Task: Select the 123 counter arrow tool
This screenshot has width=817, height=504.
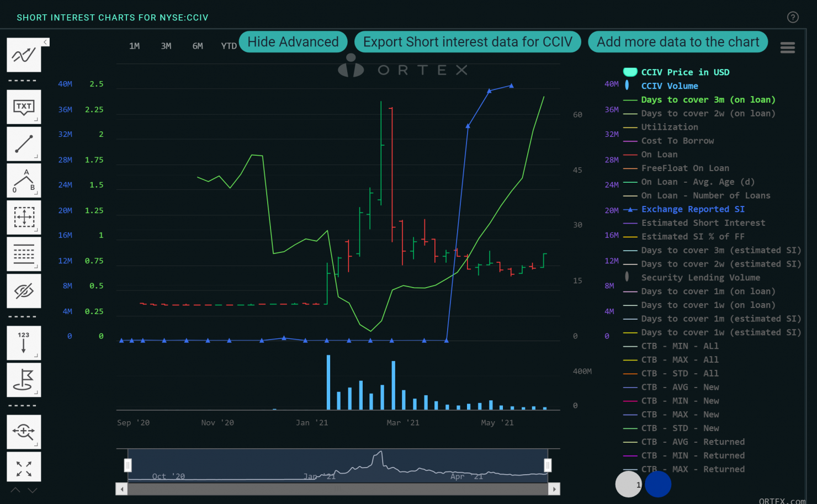Action: [x=24, y=343]
